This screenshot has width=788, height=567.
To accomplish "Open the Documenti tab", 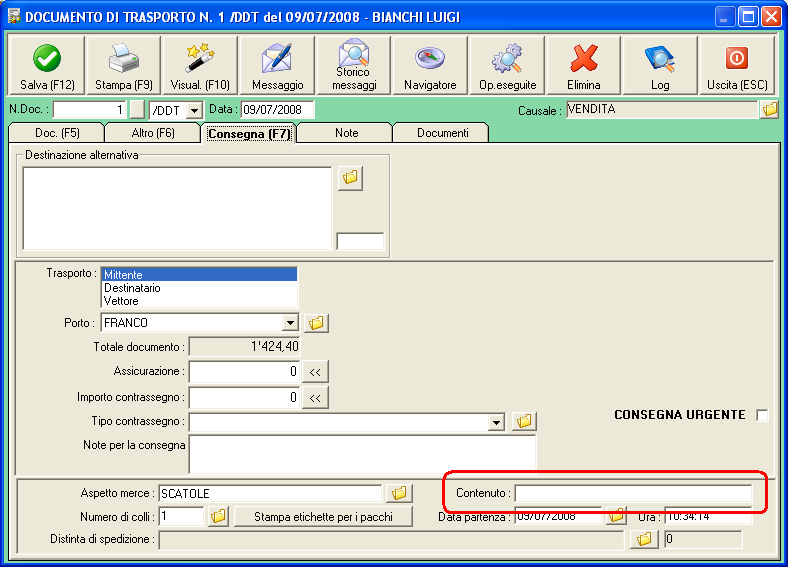I will coord(442,133).
